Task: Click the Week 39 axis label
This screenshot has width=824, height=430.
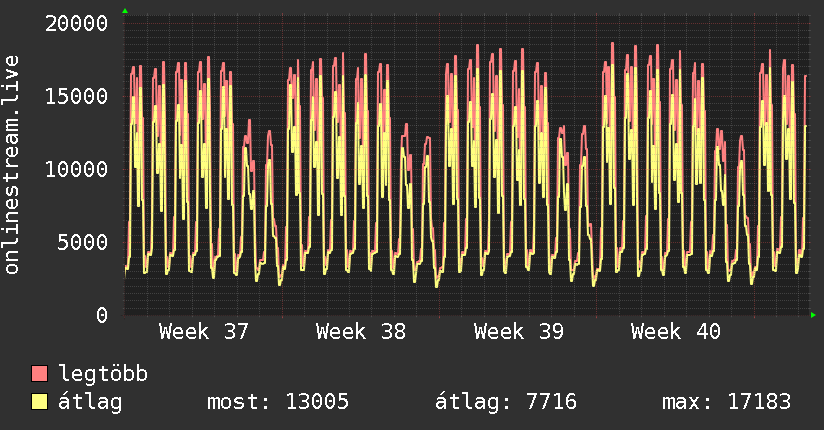Action: (x=519, y=332)
